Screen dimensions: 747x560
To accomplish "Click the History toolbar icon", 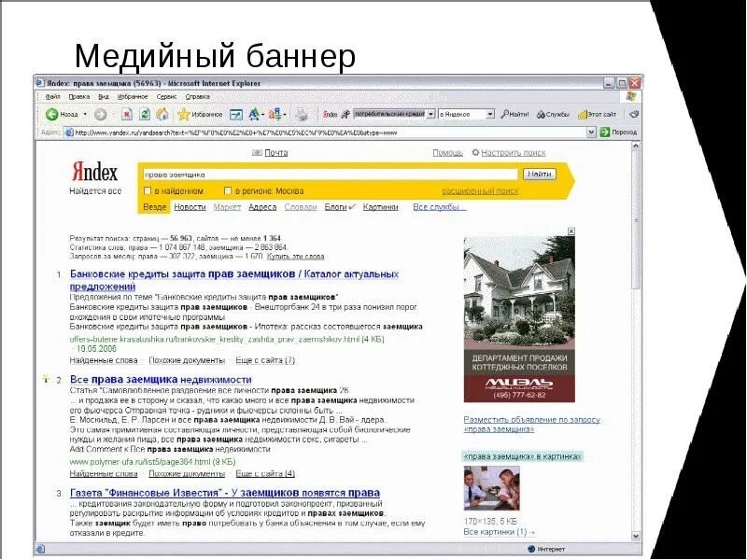I will [x=236, y=114].
